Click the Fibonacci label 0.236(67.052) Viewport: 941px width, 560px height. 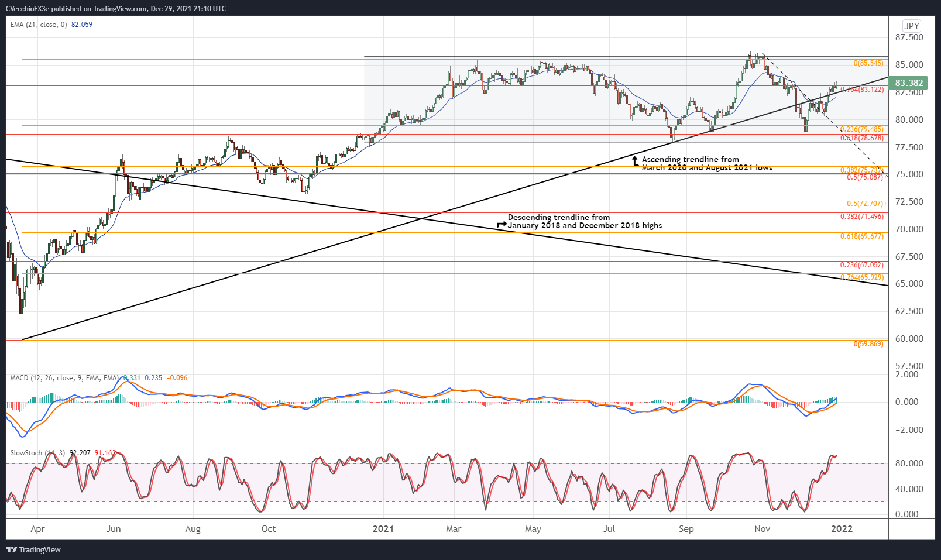pos(862,265)
